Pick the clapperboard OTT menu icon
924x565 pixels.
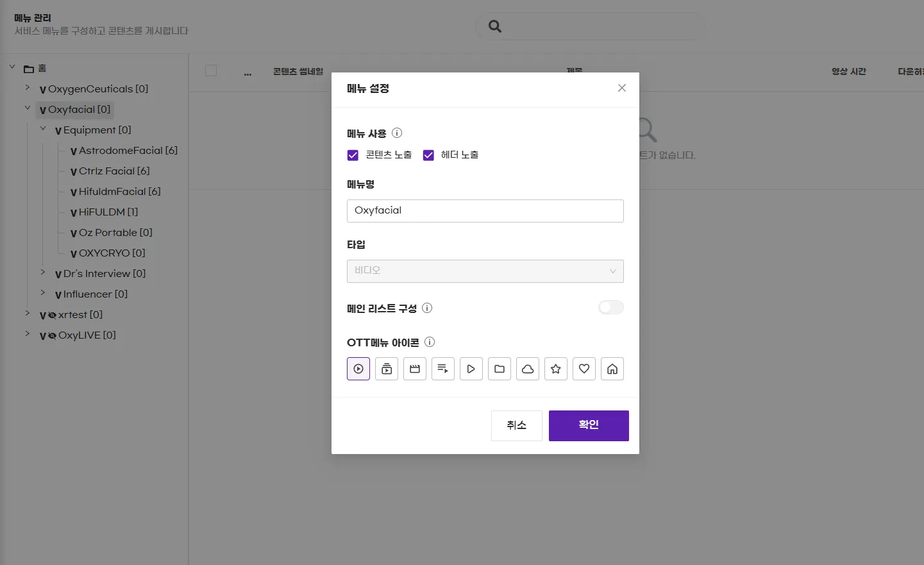pos(415,369)
